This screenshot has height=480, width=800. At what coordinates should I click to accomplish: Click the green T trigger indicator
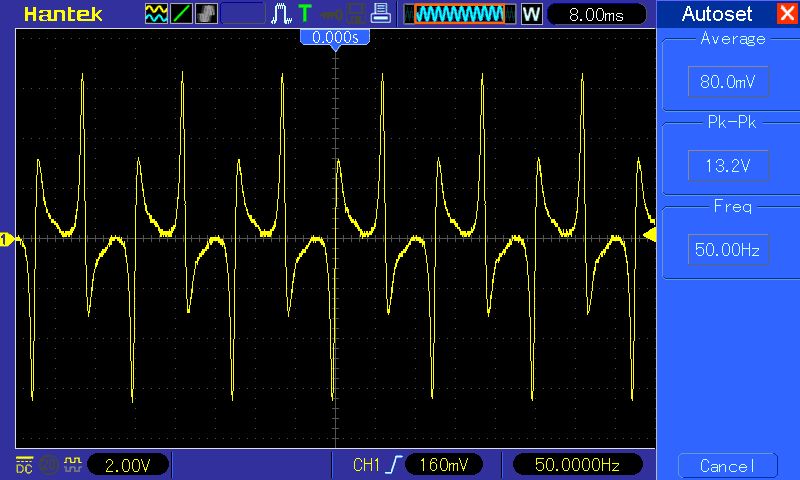tap(305, 14)
